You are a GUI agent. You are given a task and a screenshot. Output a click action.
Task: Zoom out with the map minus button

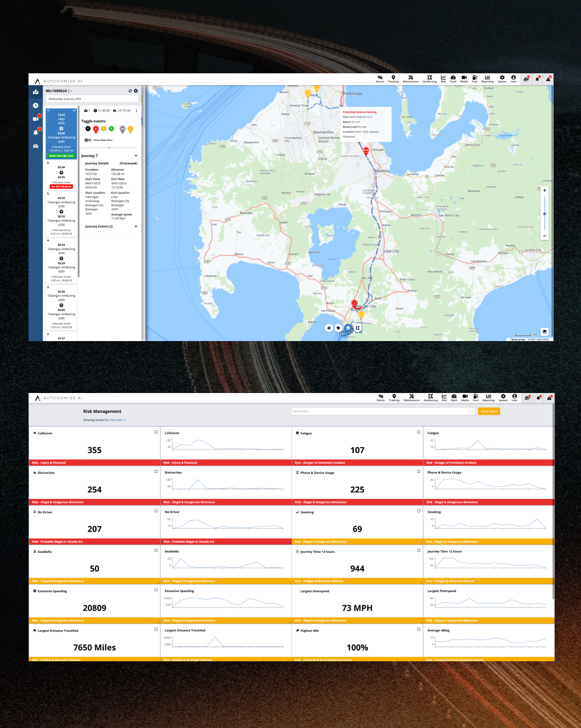click(x=544, y=236)
